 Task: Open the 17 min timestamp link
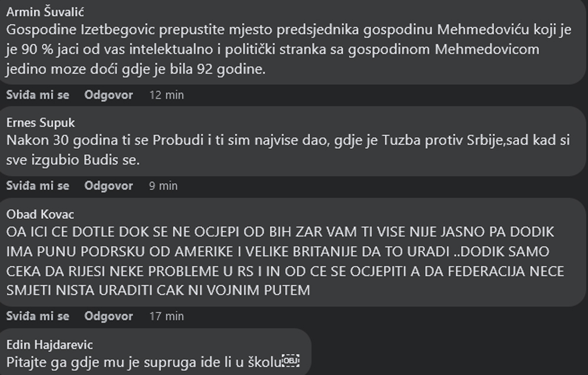click(x=166, y=316)
